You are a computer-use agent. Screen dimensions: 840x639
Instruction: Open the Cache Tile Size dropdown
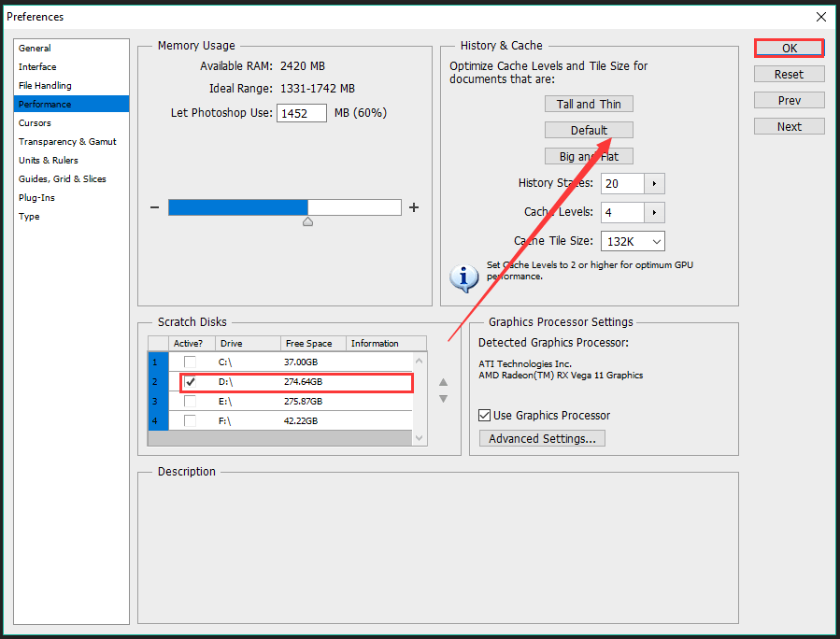click(633, 241)
